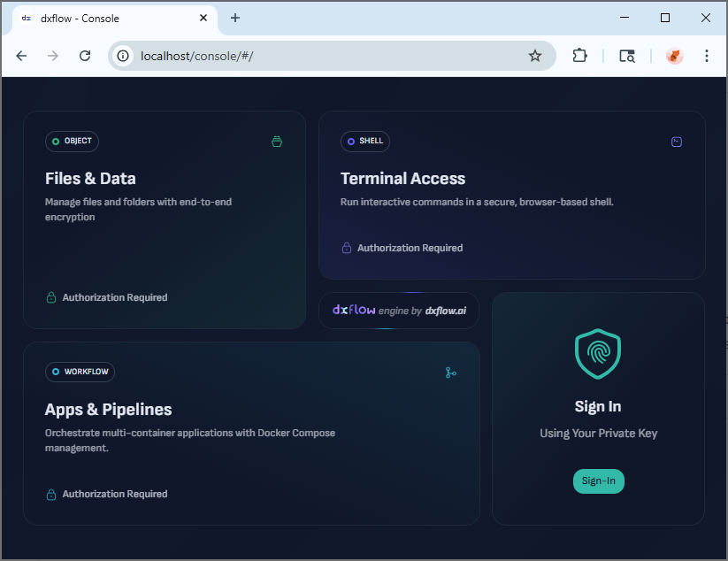Open a new browser tab
The width and height of the screenshot is (728, 561).
point(235,18)
